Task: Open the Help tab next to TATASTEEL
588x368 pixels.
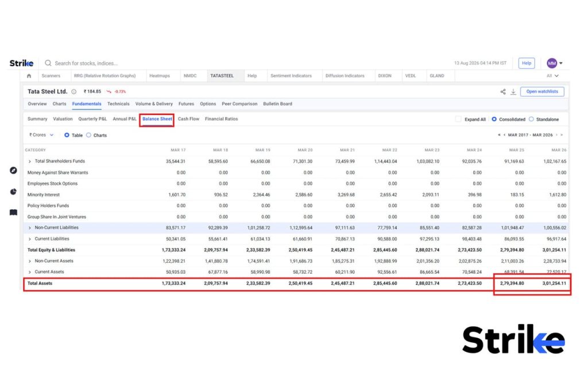Action: pyautogui.click(x=253, y=76)
